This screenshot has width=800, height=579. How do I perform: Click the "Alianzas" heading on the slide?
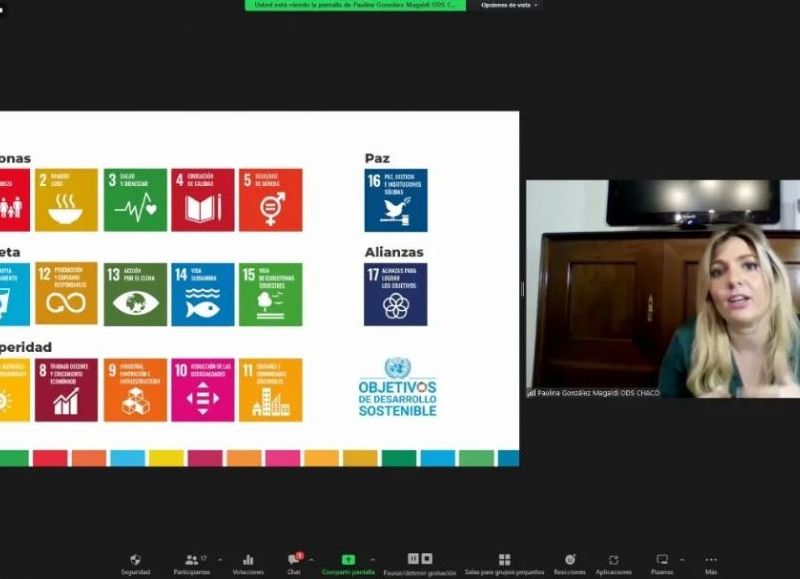[394, 252]
